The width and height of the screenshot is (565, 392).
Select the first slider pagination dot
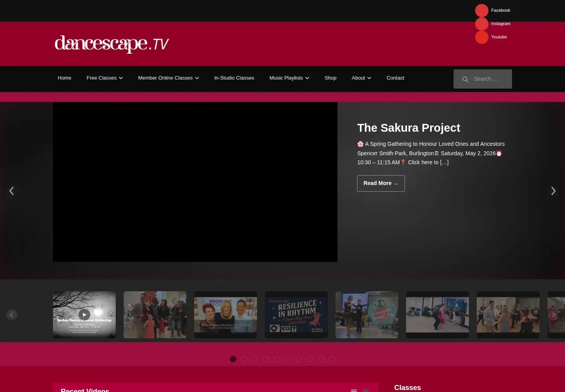[233, 359]
